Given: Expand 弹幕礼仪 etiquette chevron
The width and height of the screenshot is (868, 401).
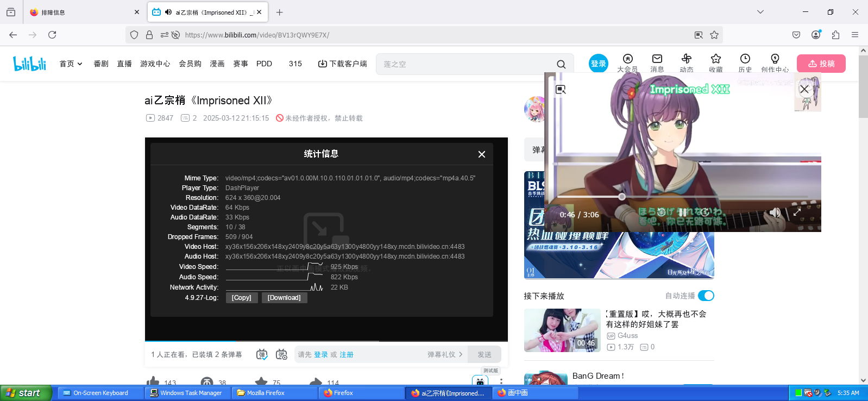Looking at the screenshot, I should click(461, 354).
